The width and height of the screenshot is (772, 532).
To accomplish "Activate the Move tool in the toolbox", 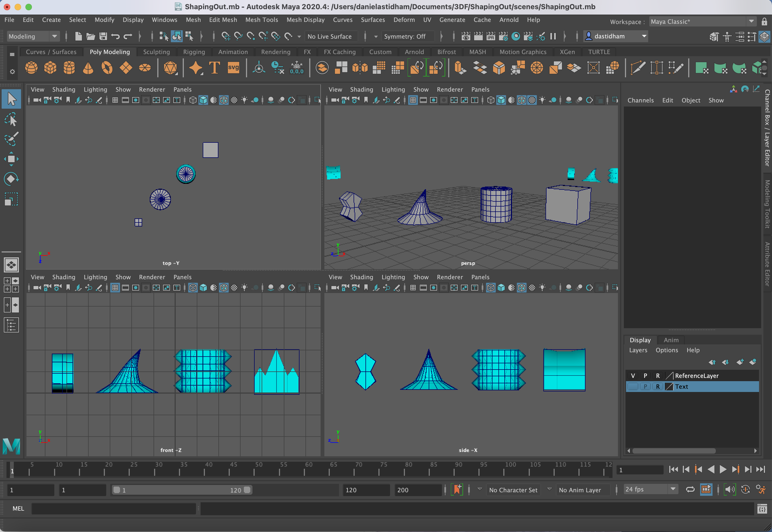I will click(11, 159).
